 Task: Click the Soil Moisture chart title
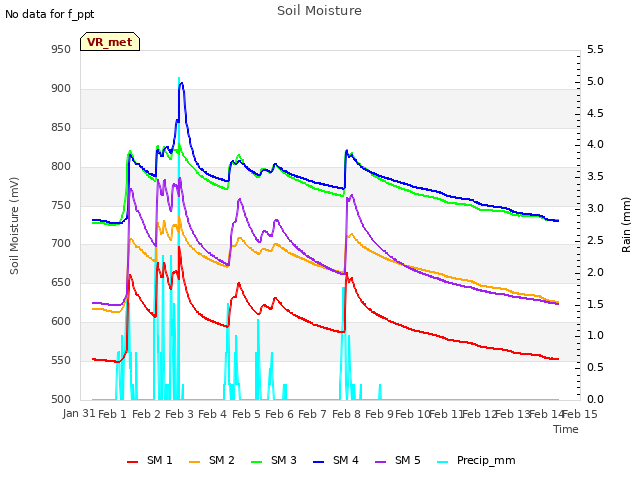319,11
